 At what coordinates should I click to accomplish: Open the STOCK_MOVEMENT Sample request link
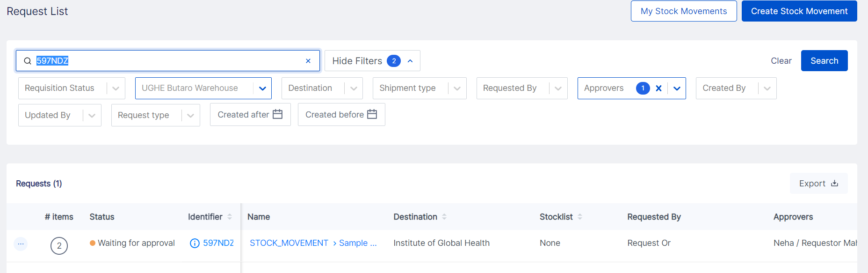pos(312,243)
